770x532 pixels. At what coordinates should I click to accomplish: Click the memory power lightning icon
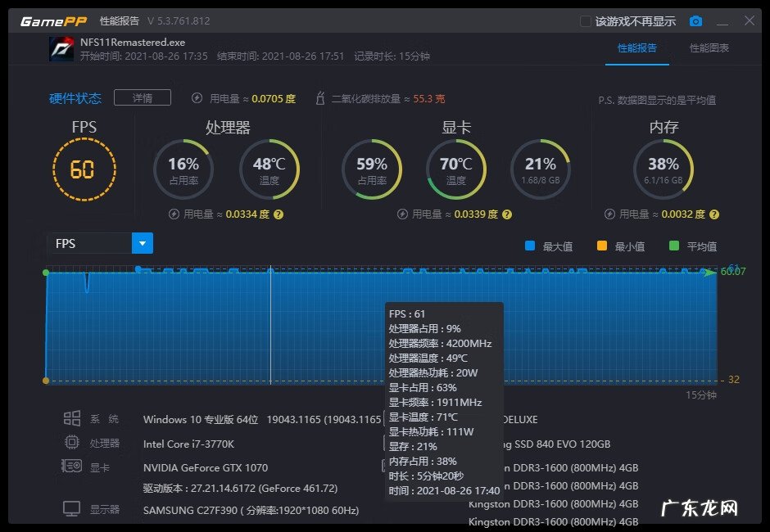609,214
